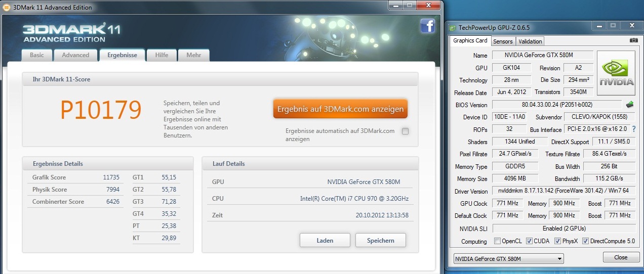Toggle the OpenCL checkbox
This screenshot has height=274, width=644.
497,241
